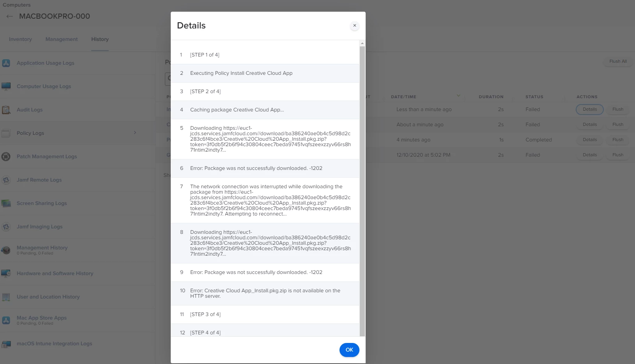Click the Jamf Remote Logs icon

tap(6, 180)
